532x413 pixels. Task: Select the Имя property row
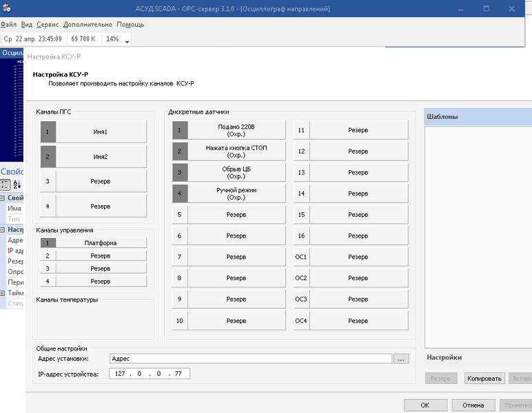click(x=14, y=209)
